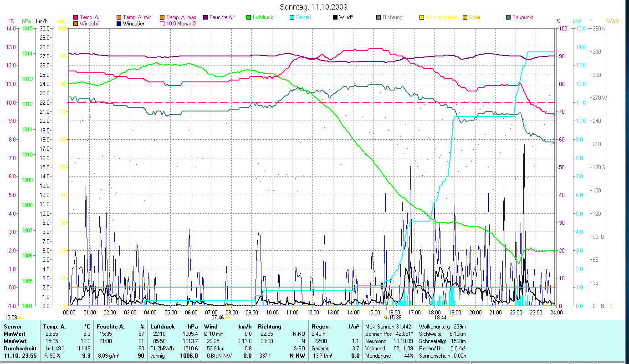
Task: Click the Temp. A. max legend square
Action: tap(162, 17)
